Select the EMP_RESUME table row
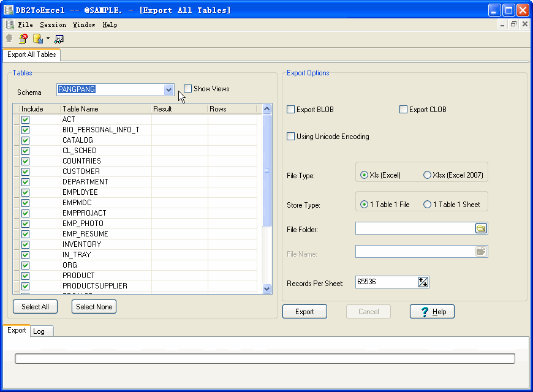The width and height of the screenshot is (533, 392). pyautogui.click(x=135, y=234)
